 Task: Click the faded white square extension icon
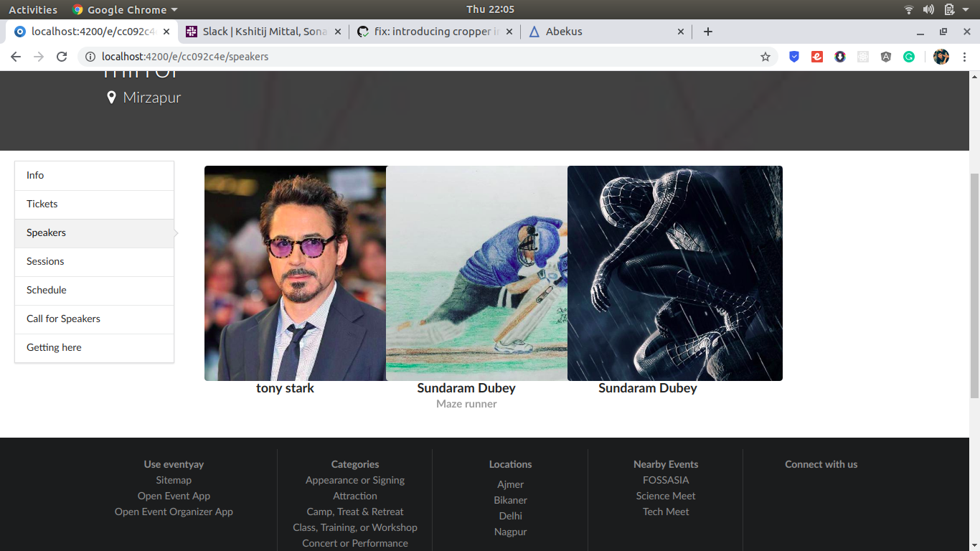(x=863, y=57)
